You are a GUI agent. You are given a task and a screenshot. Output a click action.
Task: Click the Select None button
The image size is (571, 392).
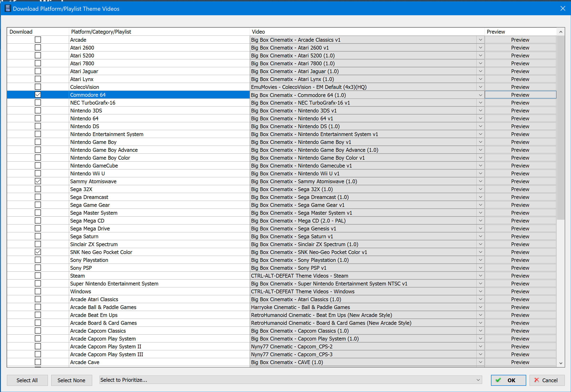71,380
